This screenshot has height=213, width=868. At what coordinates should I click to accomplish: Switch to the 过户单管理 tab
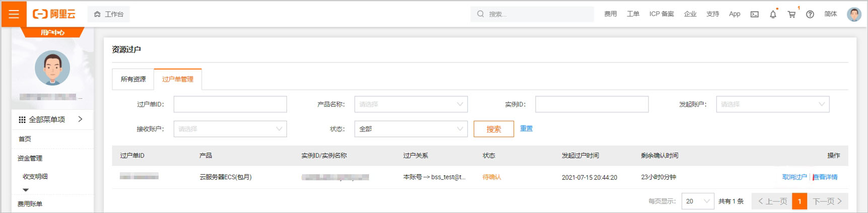178,79
